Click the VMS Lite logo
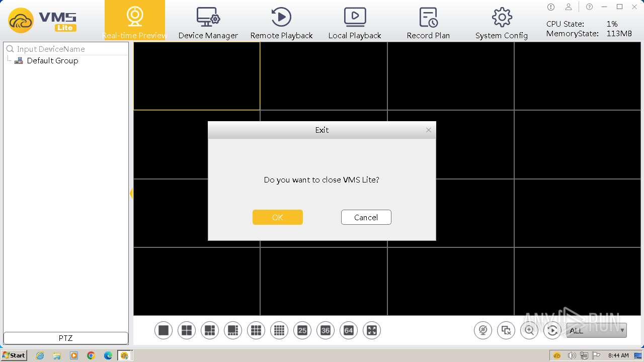This screenshot has height=362, width=644. click(x=42, y=21)
